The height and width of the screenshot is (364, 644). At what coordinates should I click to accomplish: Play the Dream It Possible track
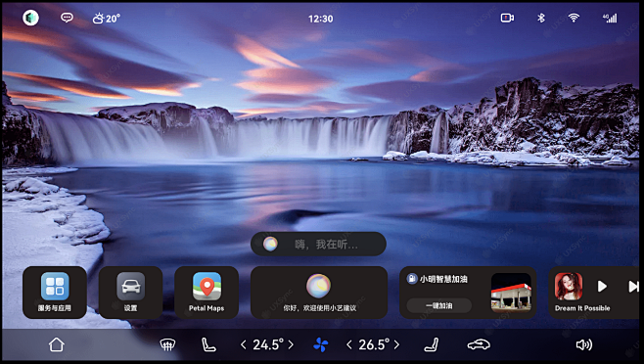(x=602, y=287)
